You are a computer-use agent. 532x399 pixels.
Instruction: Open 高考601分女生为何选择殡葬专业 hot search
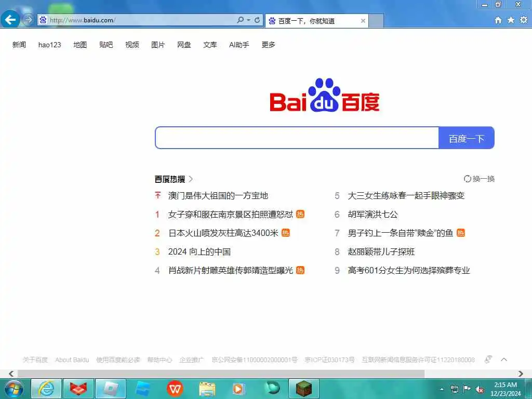pos(409,270)
